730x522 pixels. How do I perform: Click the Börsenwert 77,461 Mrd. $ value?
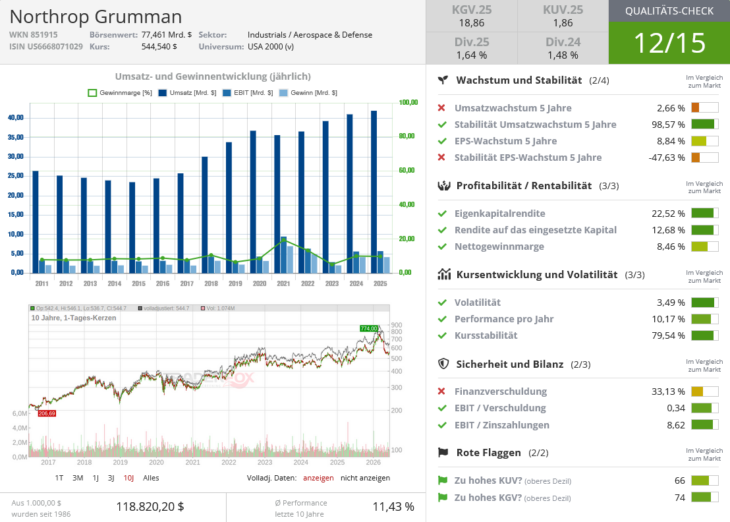pos(166,34)
